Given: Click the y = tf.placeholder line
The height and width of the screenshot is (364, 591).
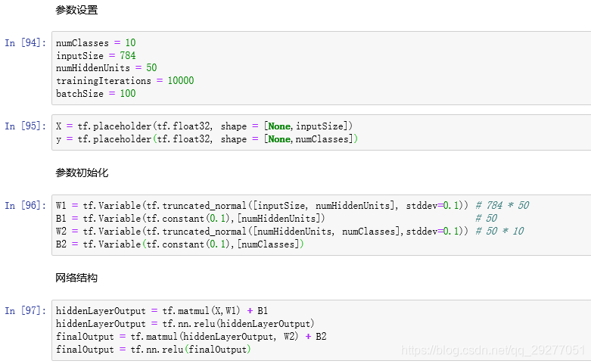Looking at the screenshot, I should (x=207, y=139).
